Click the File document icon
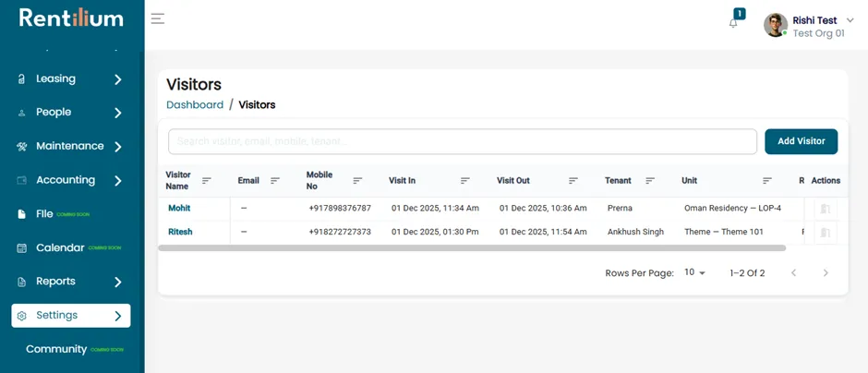 click(x=21, y=214)
